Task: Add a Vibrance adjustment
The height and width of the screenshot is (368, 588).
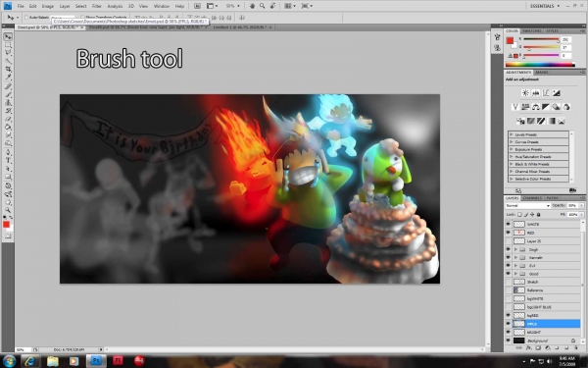Action: [x=515, y=107]
